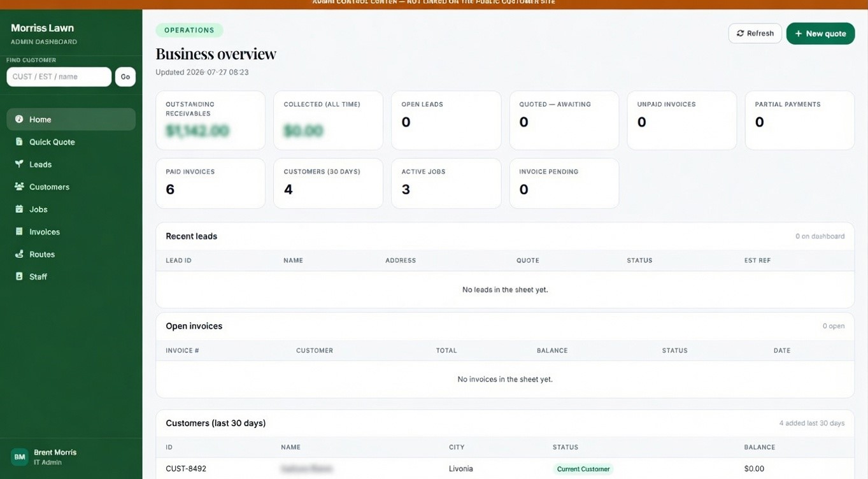Click the CITY column header
The image size is (868, 479).
pos(457,447)
